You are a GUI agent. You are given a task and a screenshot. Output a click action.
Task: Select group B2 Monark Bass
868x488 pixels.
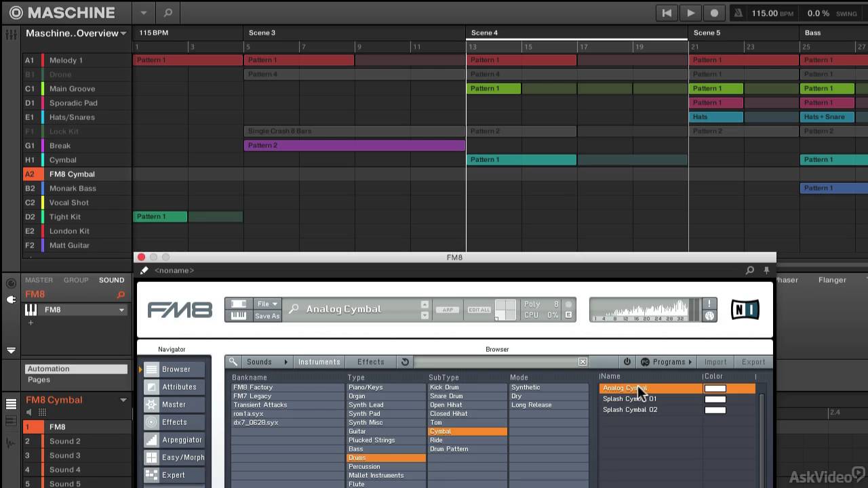77,188
